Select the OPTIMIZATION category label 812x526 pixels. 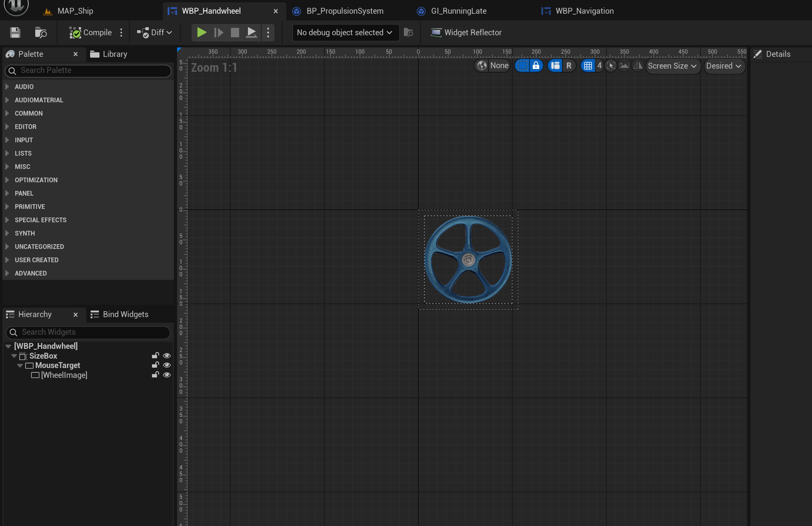point(36,180)
